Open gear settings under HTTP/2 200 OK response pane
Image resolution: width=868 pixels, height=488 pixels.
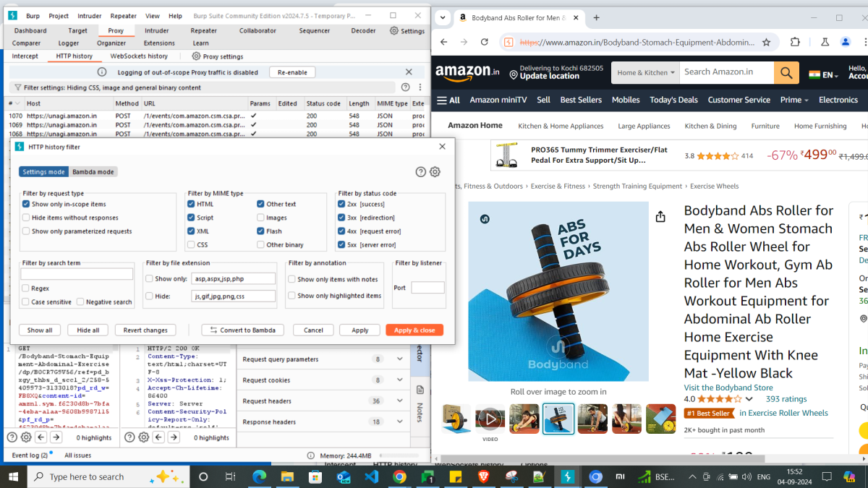tap(144, 437)
